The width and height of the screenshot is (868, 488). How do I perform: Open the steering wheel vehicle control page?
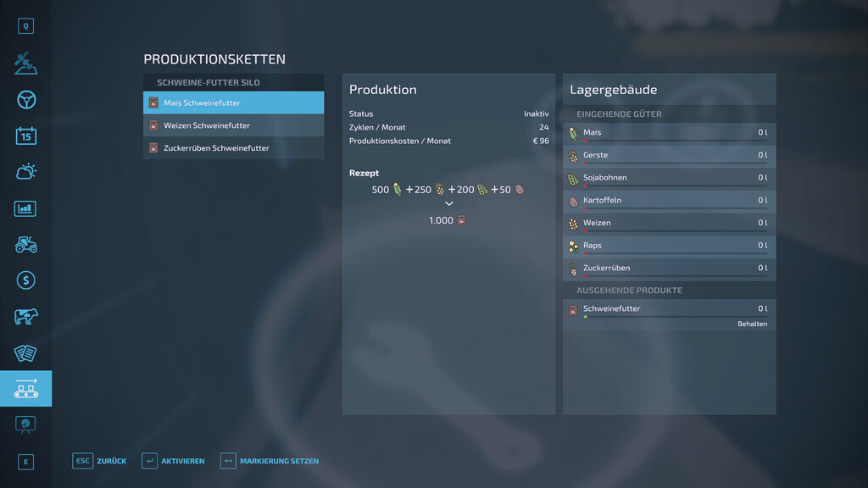[x=26, y=100]
